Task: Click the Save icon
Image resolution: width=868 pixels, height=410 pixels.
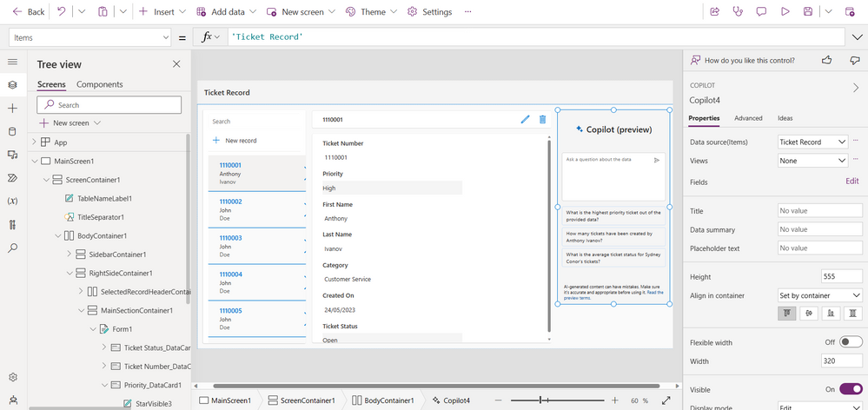Action: [808, 11]
